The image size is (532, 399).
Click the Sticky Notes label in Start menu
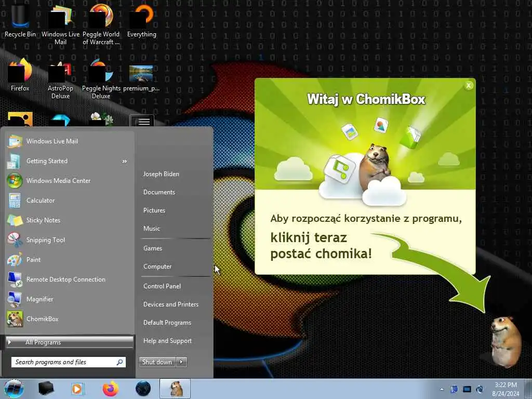[x=43, y=220]
